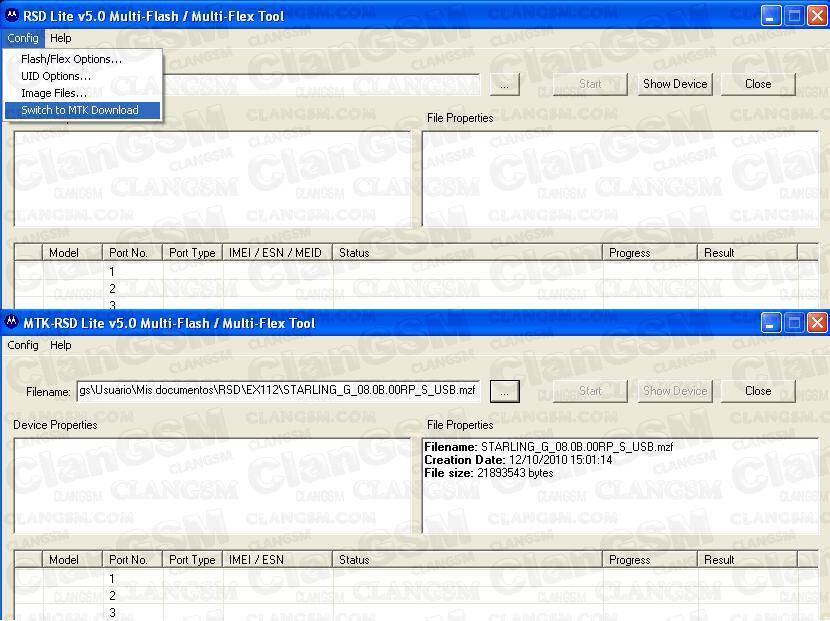The width and height of the screenshot is (830, 621).
Task: Open Help menu in MTK-RSD Lite window
Action: coord(61,345)
